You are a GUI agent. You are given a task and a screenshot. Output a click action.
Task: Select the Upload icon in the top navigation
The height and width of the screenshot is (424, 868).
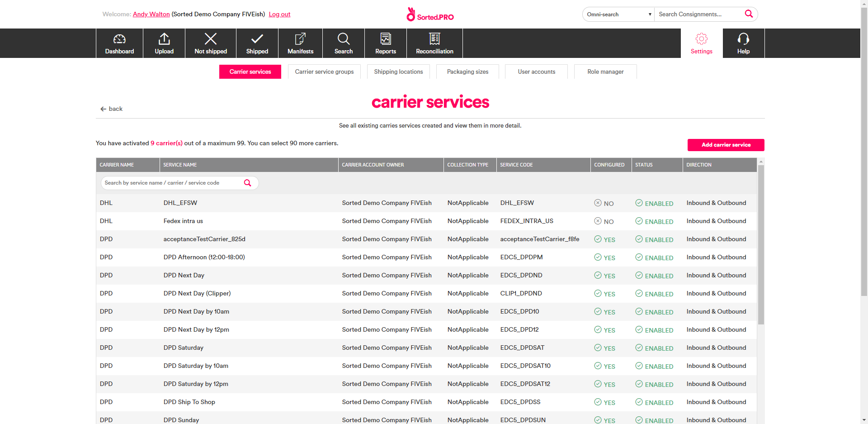click(164, 43)
